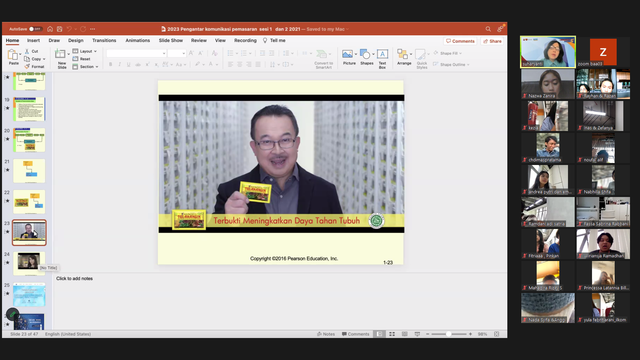640x360 pixels.
Task: Click the Tell me search box
Action: click(x=274, y=40)
